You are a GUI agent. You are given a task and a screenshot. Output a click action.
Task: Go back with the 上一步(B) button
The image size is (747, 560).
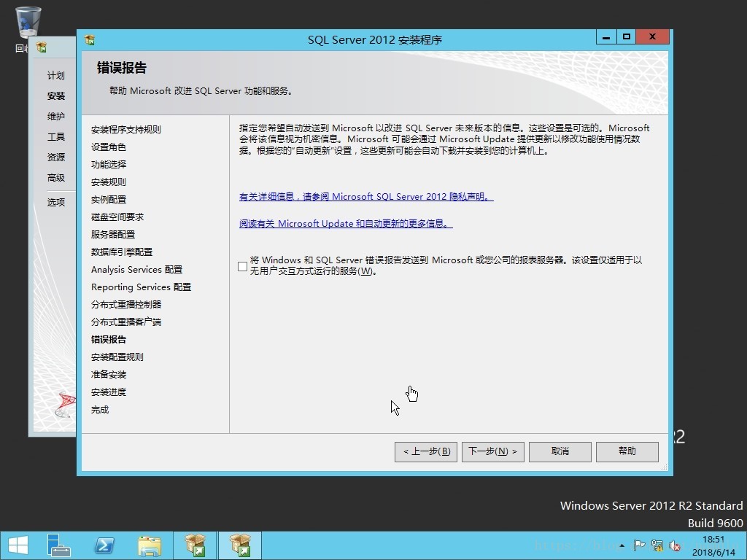click(426, 451)
